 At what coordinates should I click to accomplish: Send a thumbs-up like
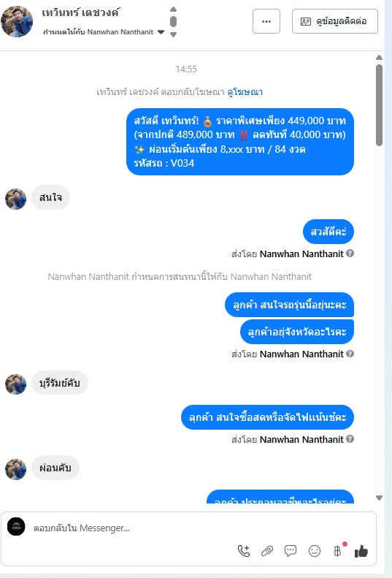pyautogui.click(x=361, y=551)
